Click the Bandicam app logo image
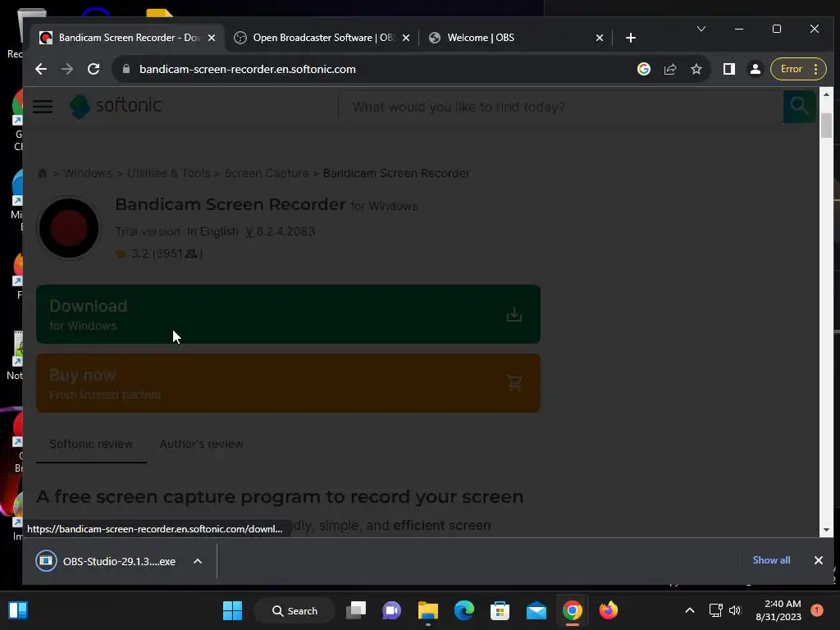This screenshot has width=840, height=630. coord(69,228)
